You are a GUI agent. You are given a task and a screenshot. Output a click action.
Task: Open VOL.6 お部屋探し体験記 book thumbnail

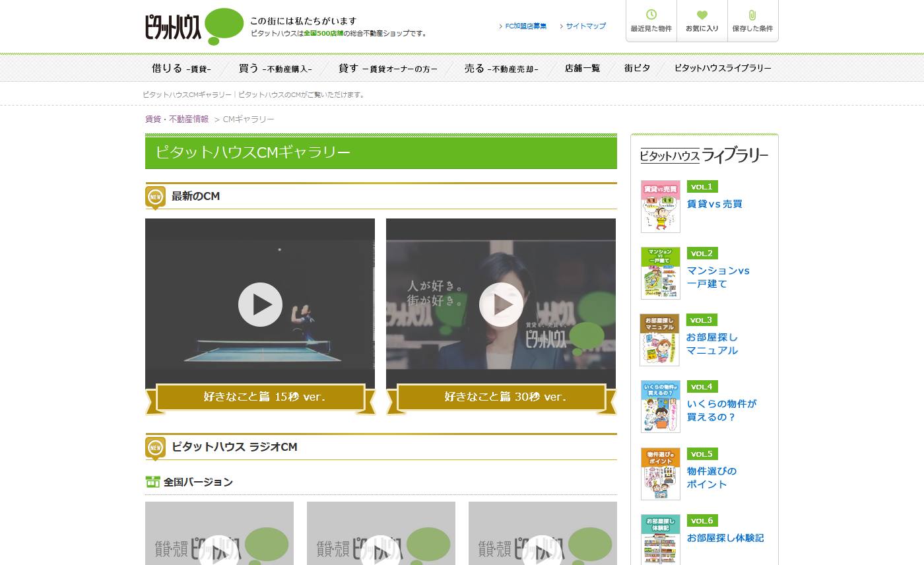(661, 539)
